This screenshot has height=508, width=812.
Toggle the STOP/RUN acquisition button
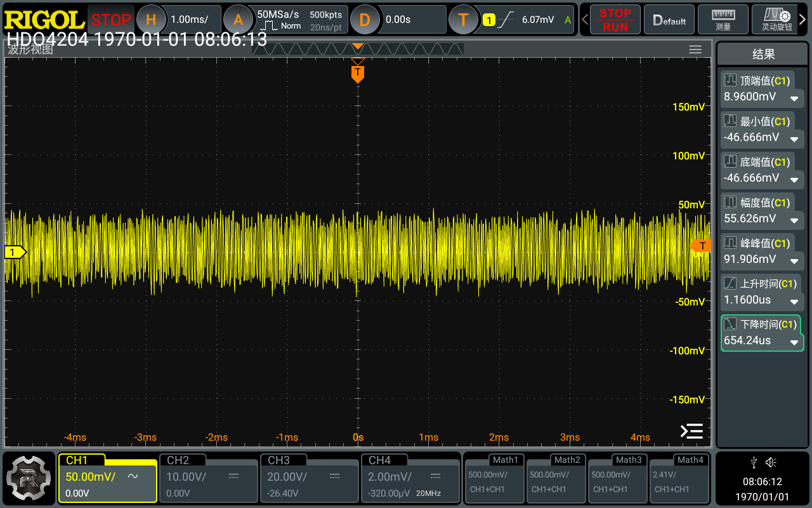point(615,20)
